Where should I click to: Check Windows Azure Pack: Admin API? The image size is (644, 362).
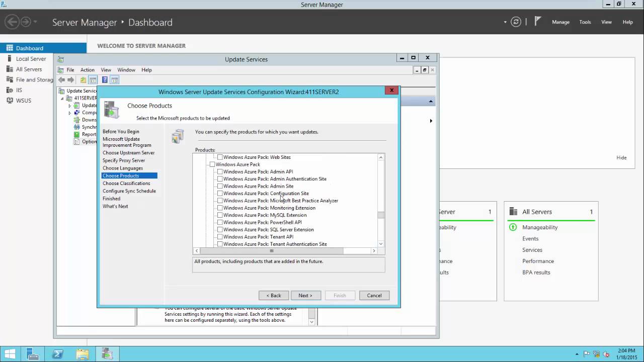click(x=220, y=172)
